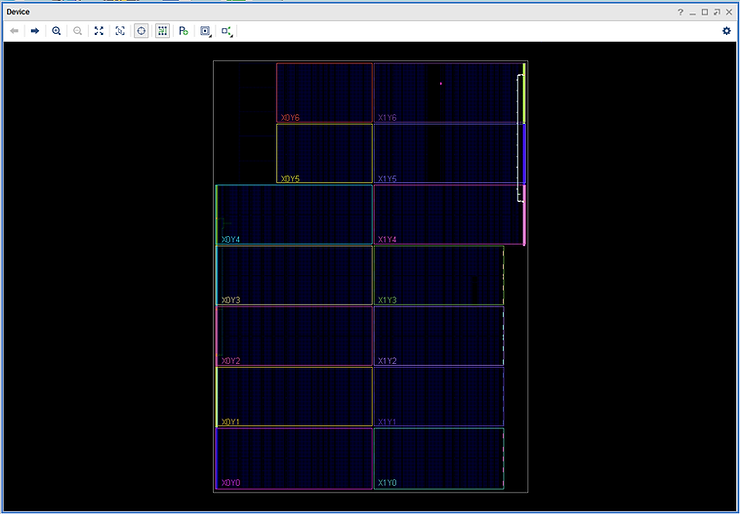
Task: Close the Device panel
Action: [729, 12]
